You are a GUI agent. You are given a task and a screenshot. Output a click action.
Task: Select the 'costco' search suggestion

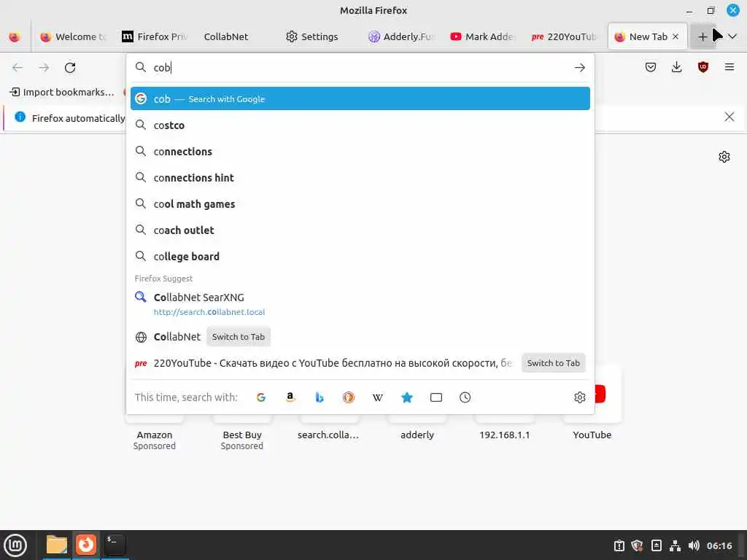360,125
